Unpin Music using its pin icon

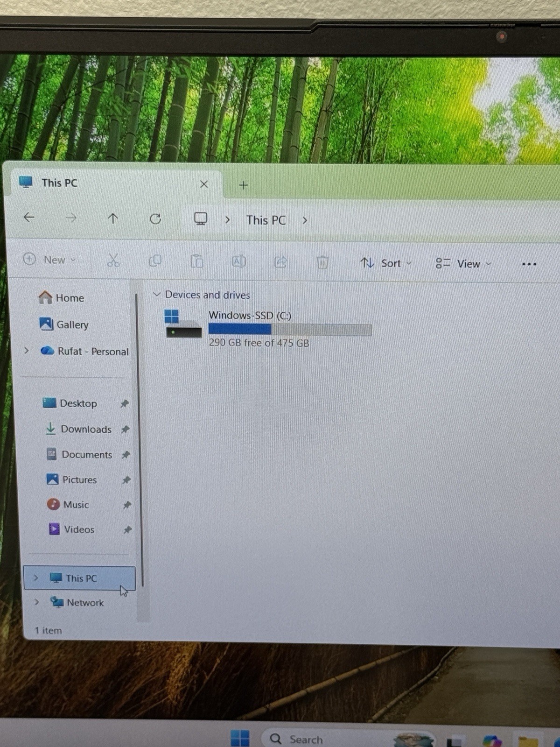pos(126,505)
